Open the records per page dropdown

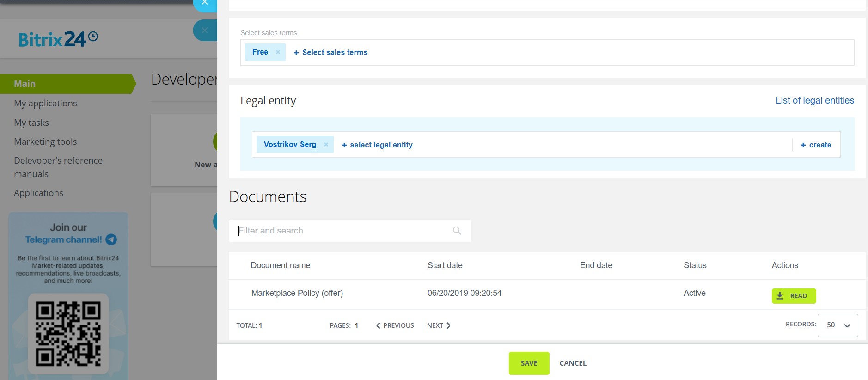837,325
